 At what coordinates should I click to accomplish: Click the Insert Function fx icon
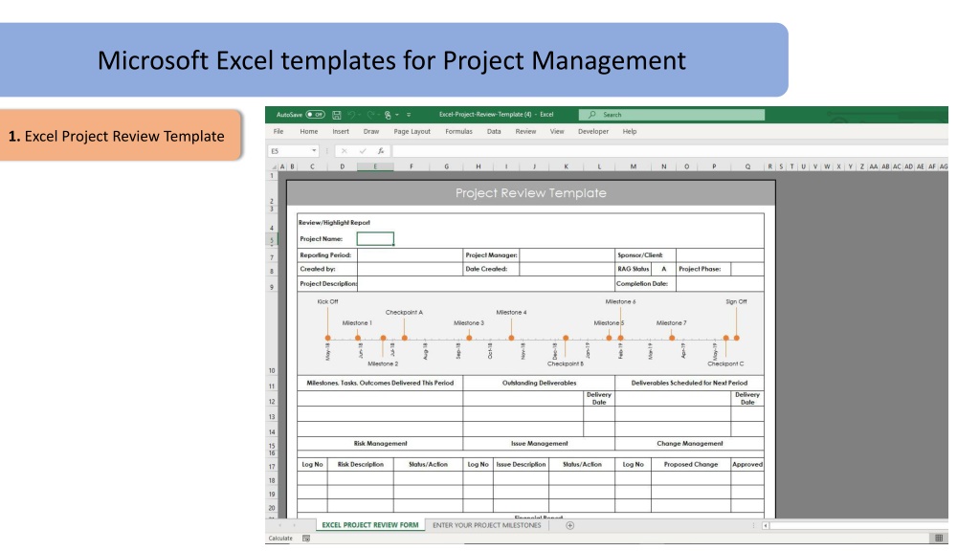click(x=381, y=151)
